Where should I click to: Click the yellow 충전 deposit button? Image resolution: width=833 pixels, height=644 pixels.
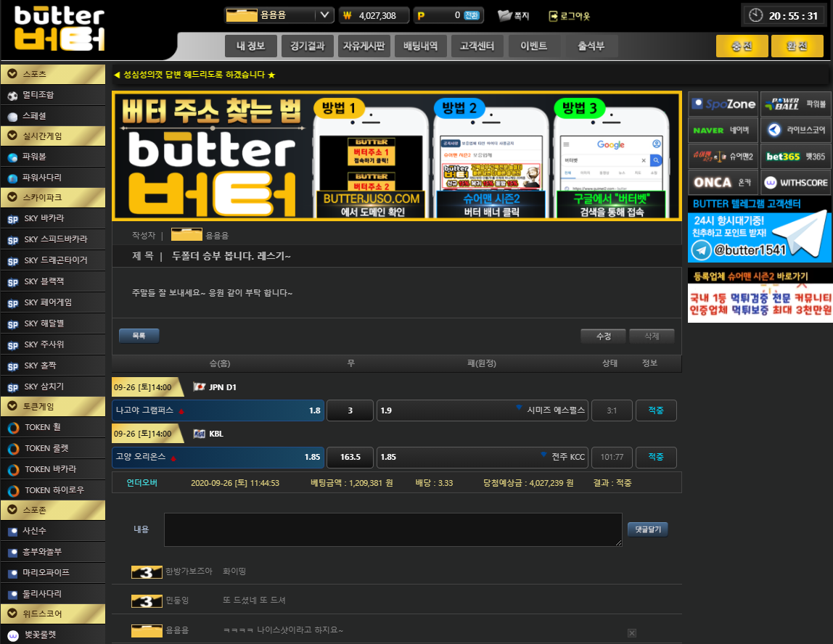pyautogui.click(x=742, y=46)
